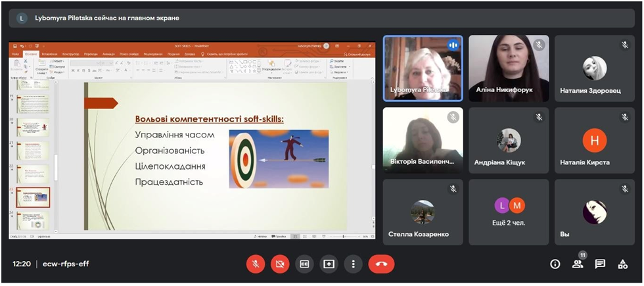Click muted mic icon on Наталия Здоровец tile

[624, 45]
